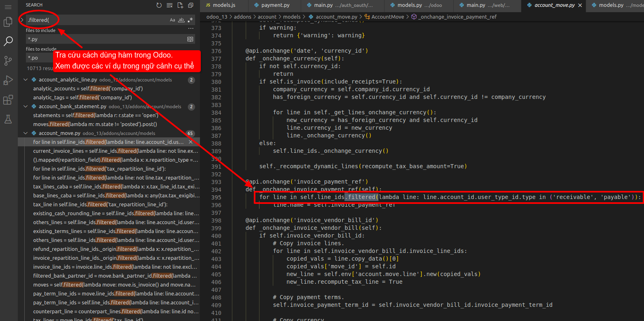Viewport: 644px width, 321px height.
Task: Open the Source Control view icon
Action: (8, 61)
